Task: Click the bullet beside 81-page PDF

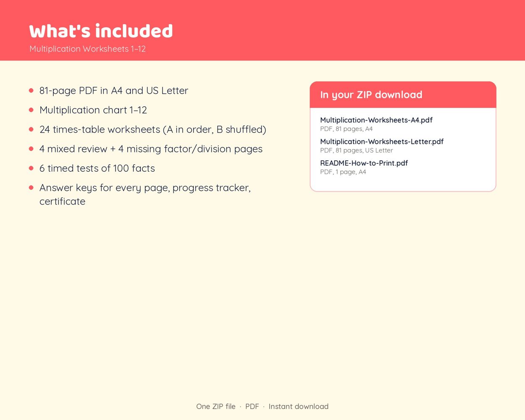Action: (x=31, y=90)
